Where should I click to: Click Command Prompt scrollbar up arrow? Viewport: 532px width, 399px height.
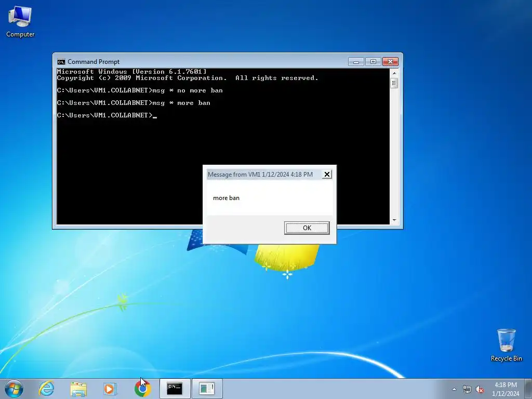click(x=394, y=73)
